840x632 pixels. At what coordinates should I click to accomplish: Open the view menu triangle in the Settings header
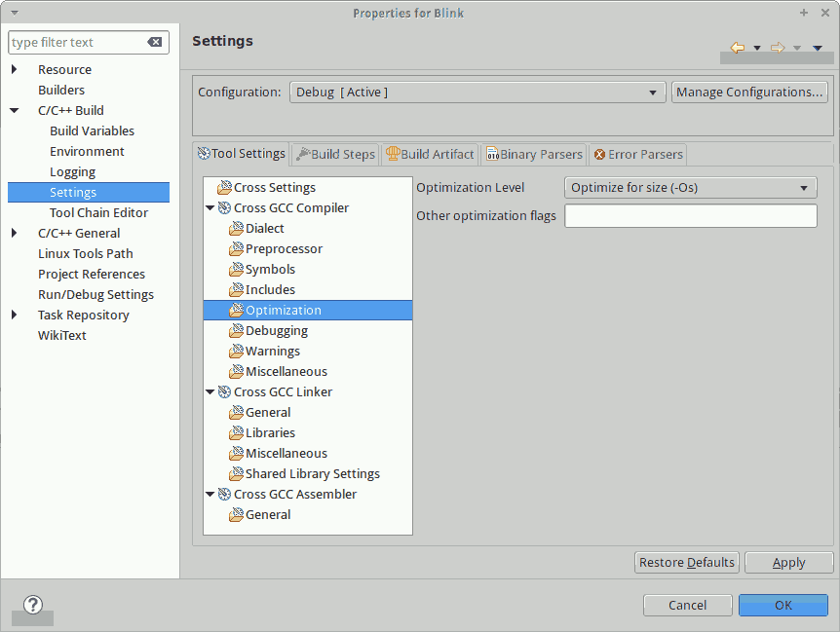pyautogui.click(x=817, y=48)
